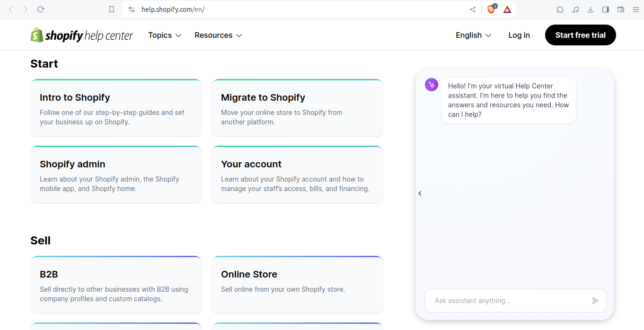Share this page via share icon
This screenshot has height=330, width=644.
tap(473, 9)
